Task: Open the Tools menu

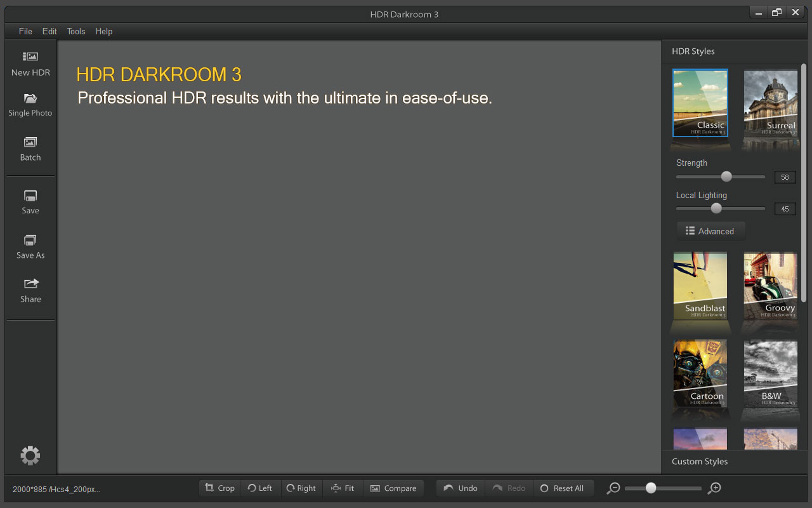Action: pyautogui.click(x=76, y=31)
